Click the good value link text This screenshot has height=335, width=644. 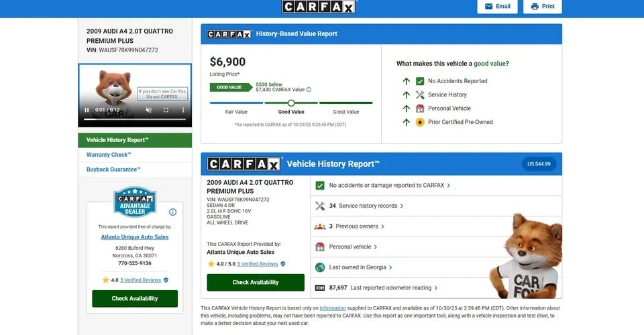tap(490, 64)
